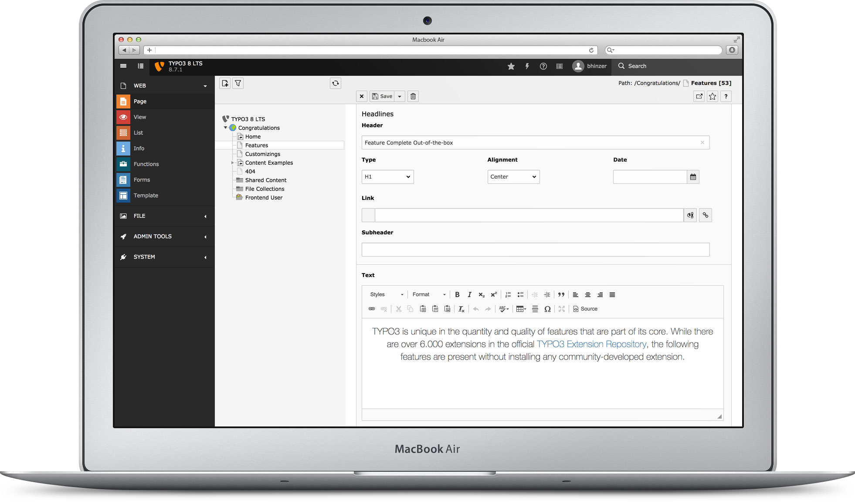This screenshot has height=504, width=855.
Task: Expand the Content Examples tree item
Action: [234, 162]
